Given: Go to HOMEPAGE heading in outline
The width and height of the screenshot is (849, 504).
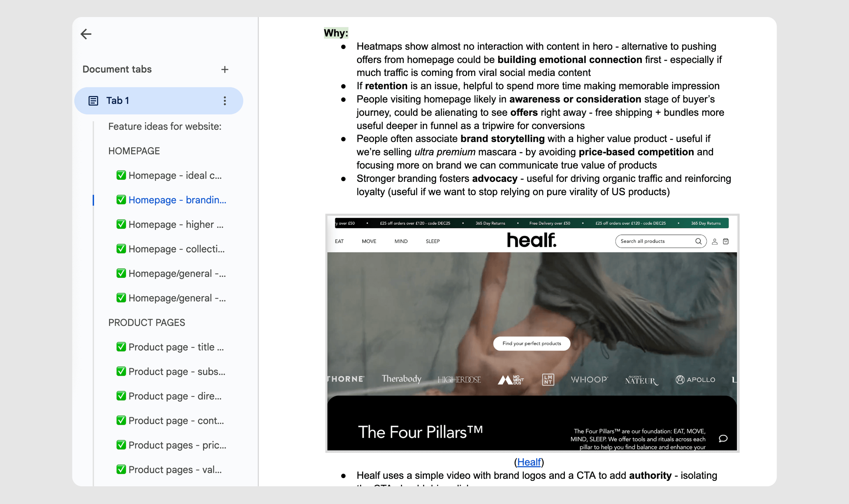Looking at the screenshot, I should coord(134,151).
